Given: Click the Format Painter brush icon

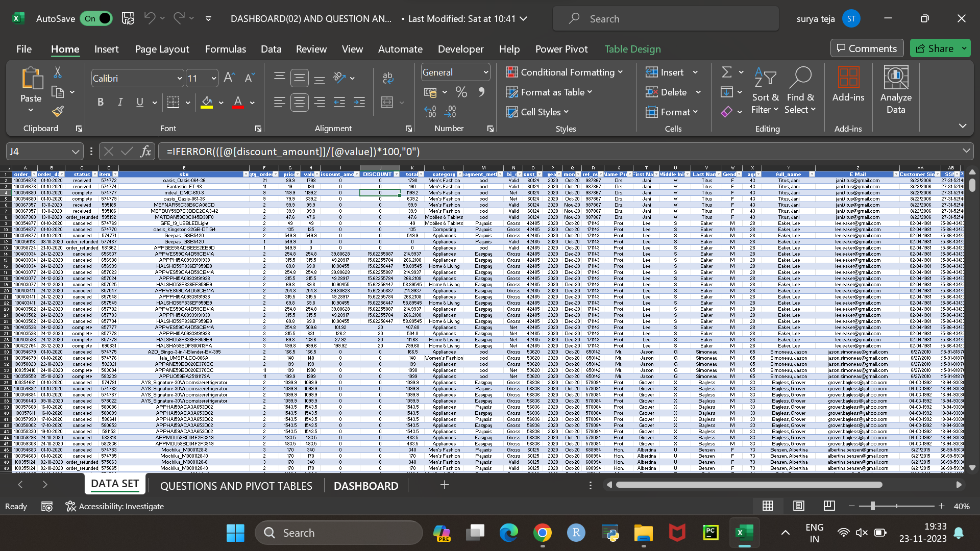Looking at the screenshot, I should [x=58, y=111].
